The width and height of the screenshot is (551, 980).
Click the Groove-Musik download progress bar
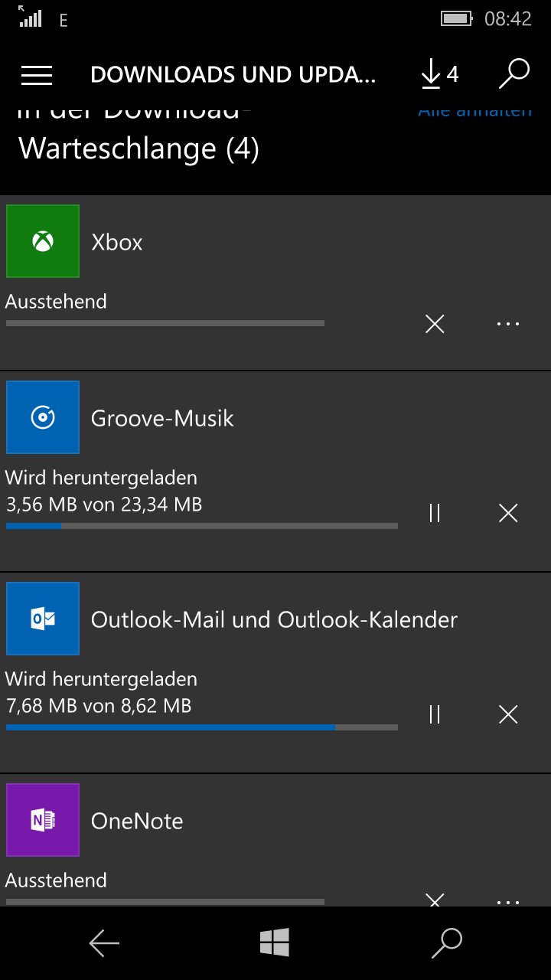[x=202, y=526]
